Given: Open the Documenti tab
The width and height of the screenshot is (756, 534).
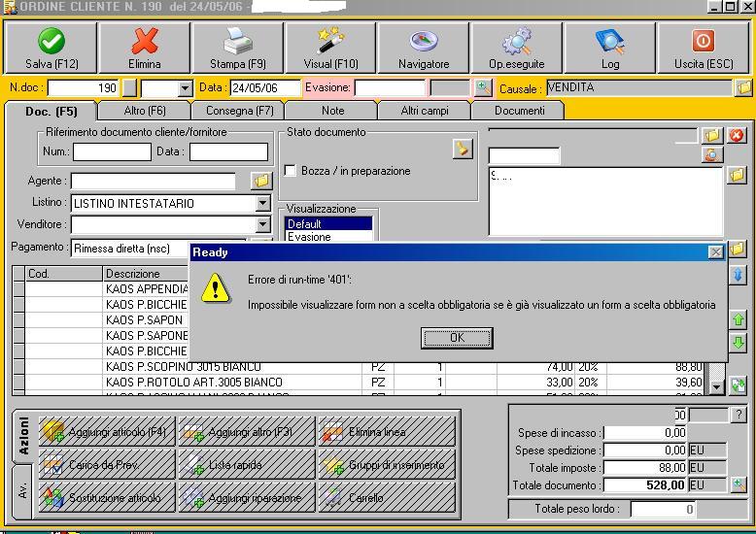Looking at the screenshot, I should click(519, 111).
